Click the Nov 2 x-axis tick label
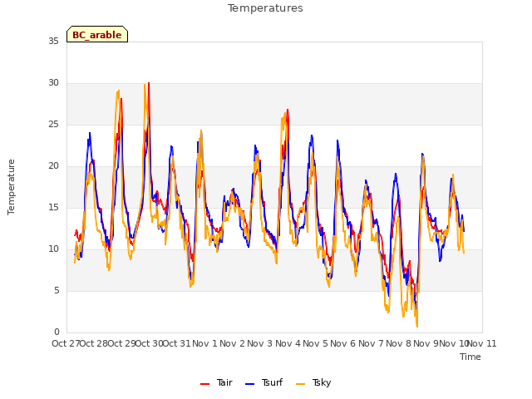Screen dimensions: 532x399 coord(232,343)
